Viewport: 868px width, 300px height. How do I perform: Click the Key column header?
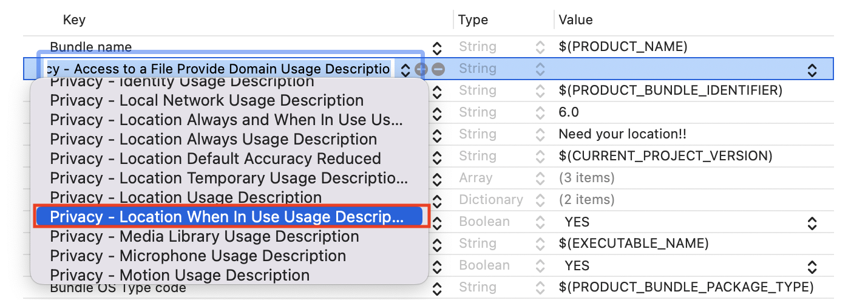(74, 20)
